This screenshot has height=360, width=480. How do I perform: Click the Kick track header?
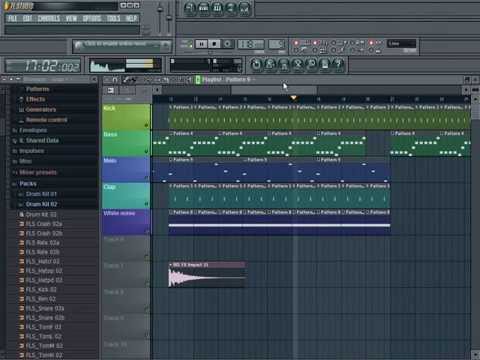click(x=126, y=117)
